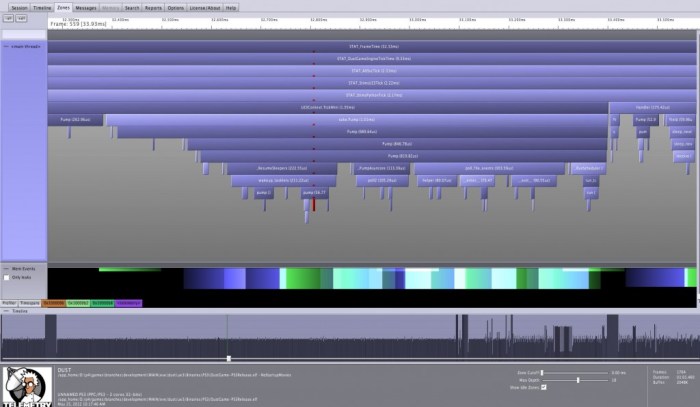Click the red marker in the zone graph
The image size is (700, 407).
pyautogui.click(x=313, y=204)
